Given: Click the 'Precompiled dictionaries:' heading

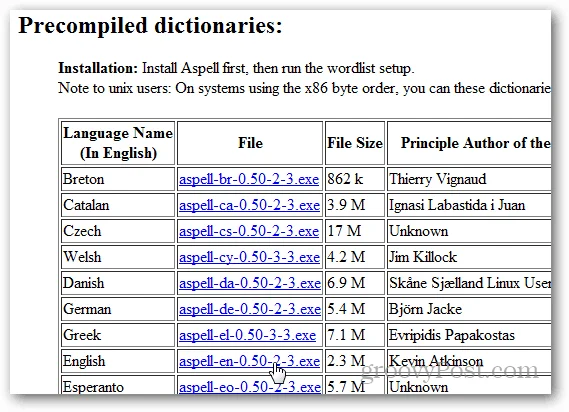Looking at the screenshot, I should [150, 26].
